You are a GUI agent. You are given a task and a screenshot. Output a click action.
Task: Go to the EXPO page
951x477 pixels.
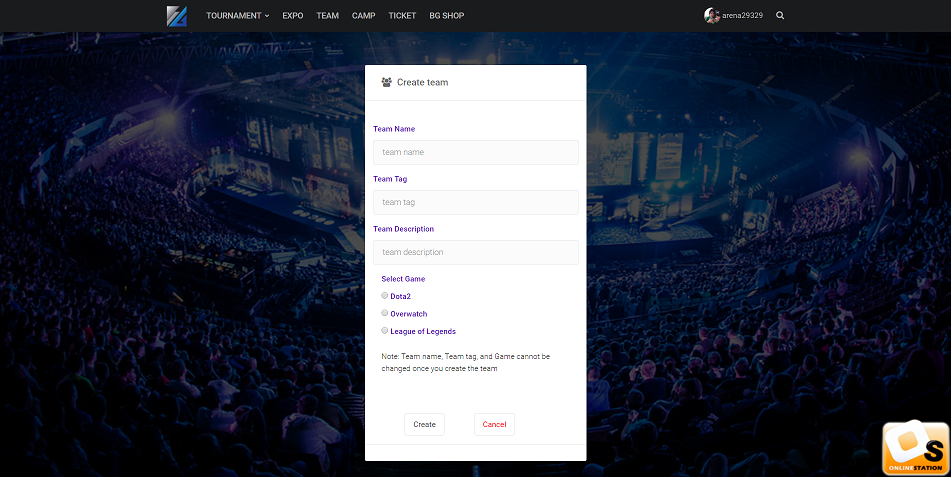(293, 16)
